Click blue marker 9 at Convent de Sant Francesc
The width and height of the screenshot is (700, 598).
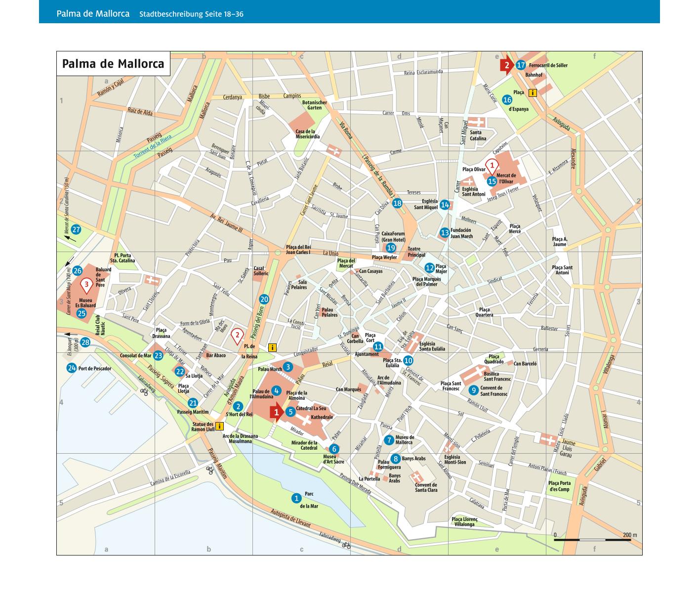(x=473, y=390)
